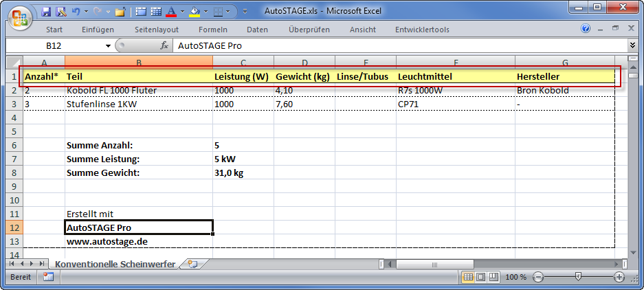644x290 pixels.
Task: Switch to Page Break Preview view
Action: pos(493,277)
